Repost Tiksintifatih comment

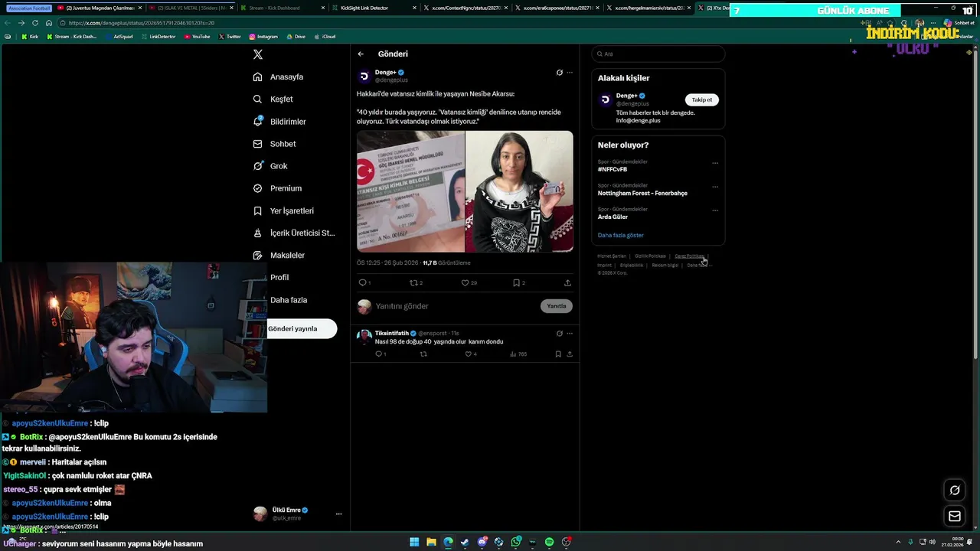423,354
